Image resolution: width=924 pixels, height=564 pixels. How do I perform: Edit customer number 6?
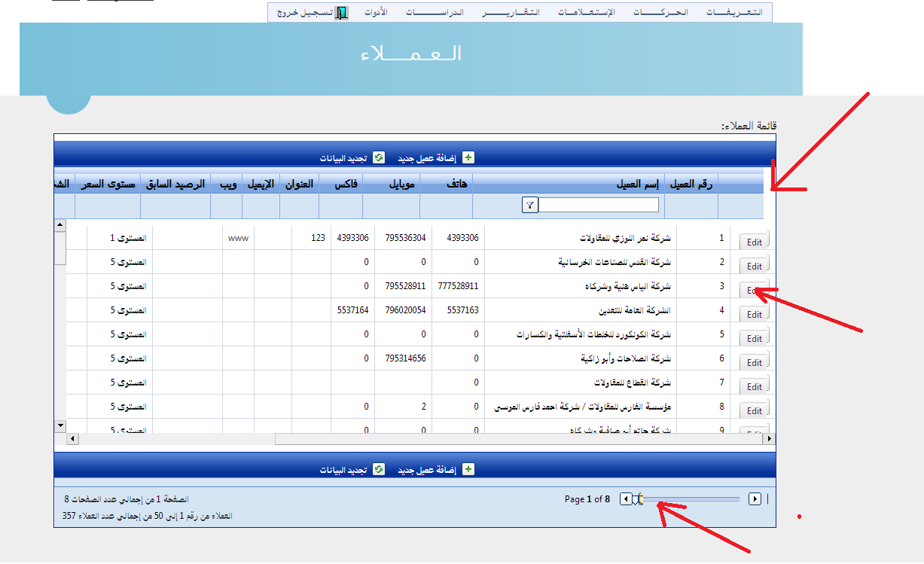[x=755, y=362]
